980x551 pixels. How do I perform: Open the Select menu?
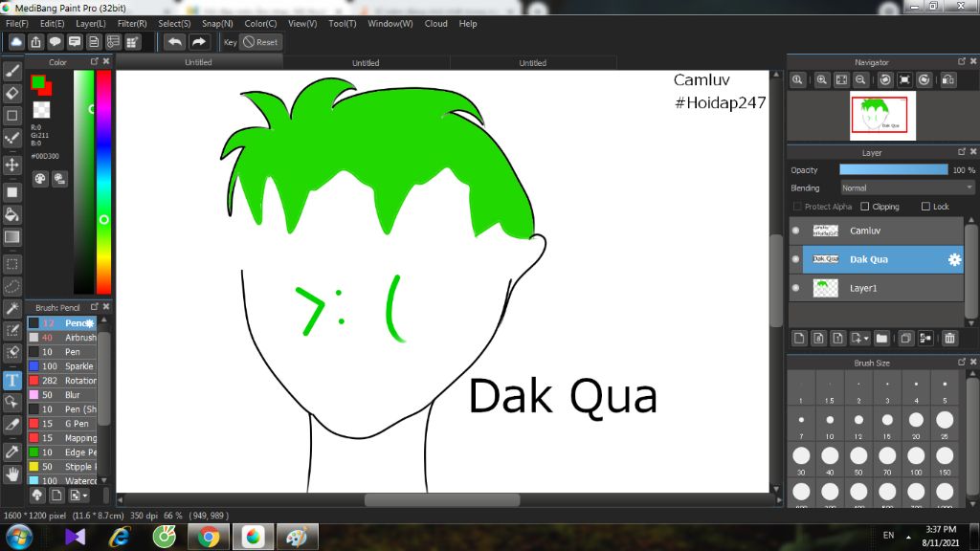click(174, 24)
